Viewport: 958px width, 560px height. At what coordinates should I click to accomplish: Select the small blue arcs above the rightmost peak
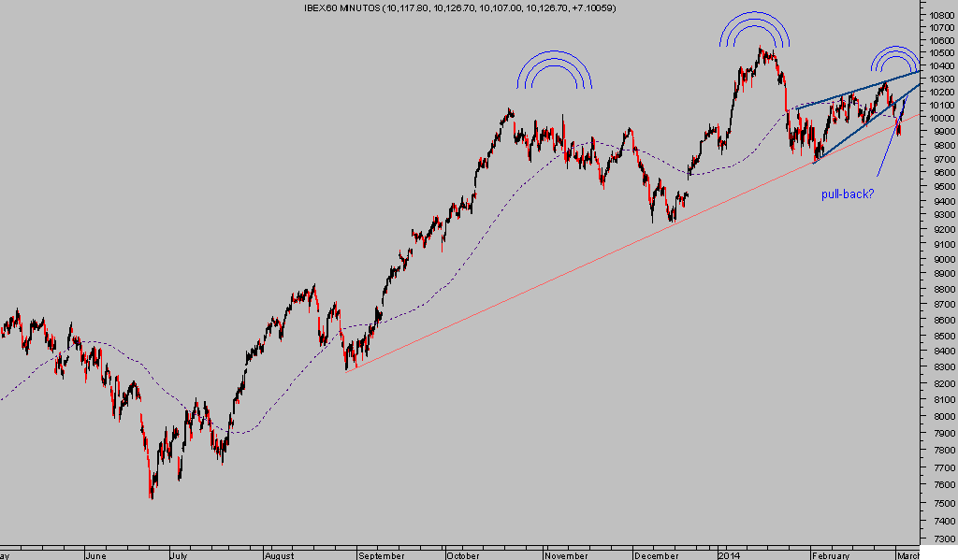(x=894, y=58)
